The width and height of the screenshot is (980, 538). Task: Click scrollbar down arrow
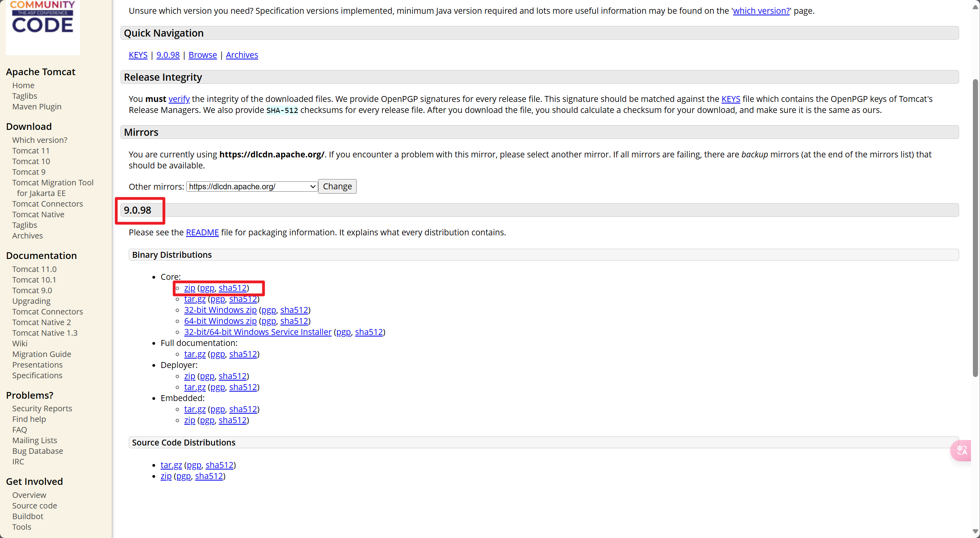pos(975,531)
